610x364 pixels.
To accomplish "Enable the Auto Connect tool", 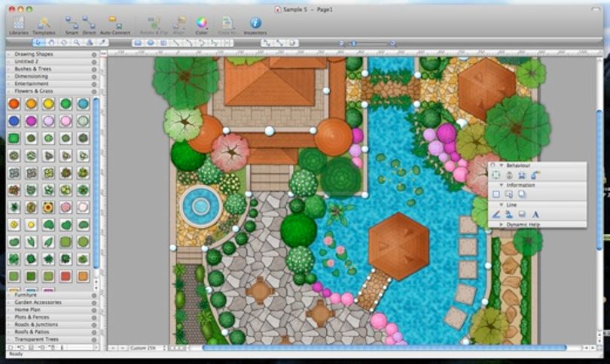I will point(115,26).
